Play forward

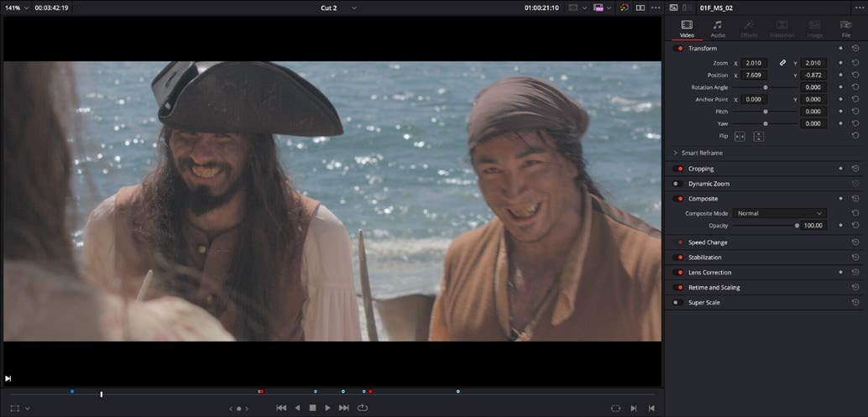point(327,408)
